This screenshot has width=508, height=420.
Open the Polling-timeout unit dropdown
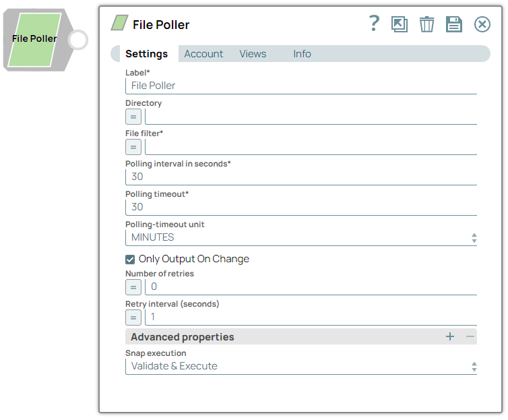click(300, 237)
